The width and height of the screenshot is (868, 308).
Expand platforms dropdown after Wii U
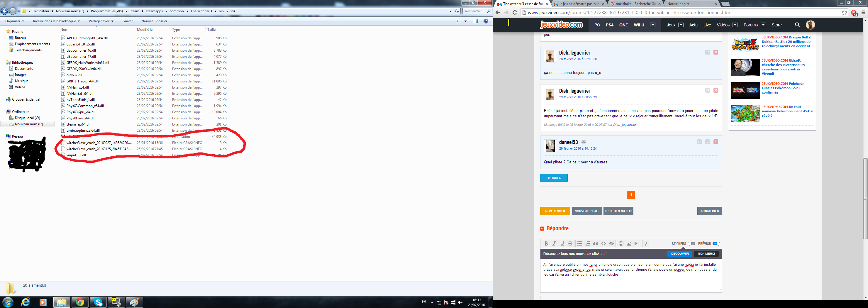click(x=653, y=25)
